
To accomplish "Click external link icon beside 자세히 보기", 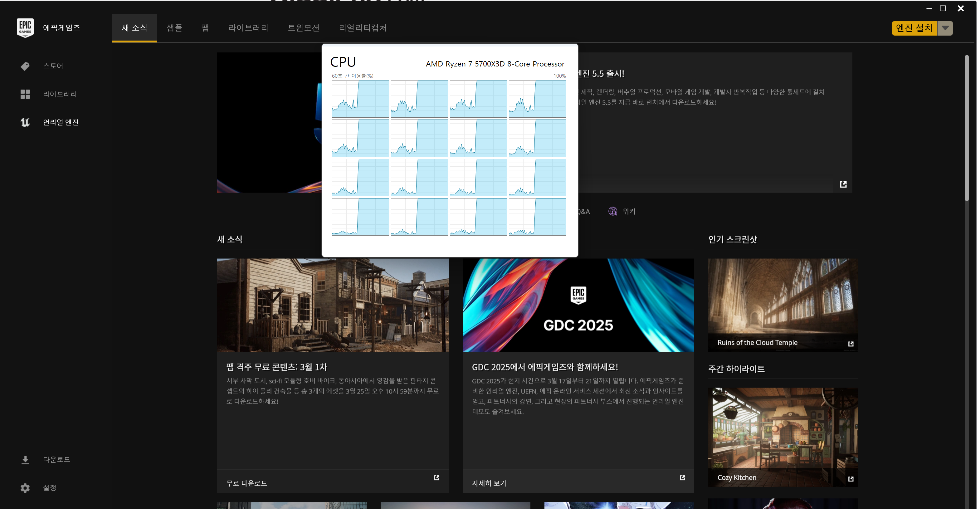I will (682, 477).
